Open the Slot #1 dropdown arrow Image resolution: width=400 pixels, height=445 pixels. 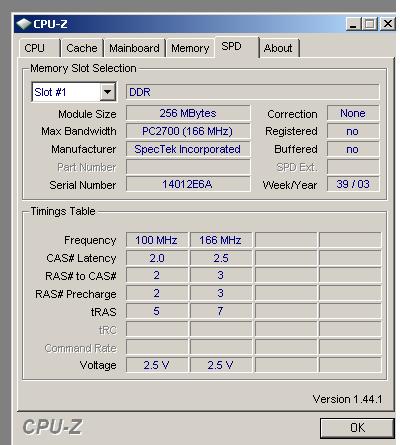pyautogui.click(x=108, y=92)
